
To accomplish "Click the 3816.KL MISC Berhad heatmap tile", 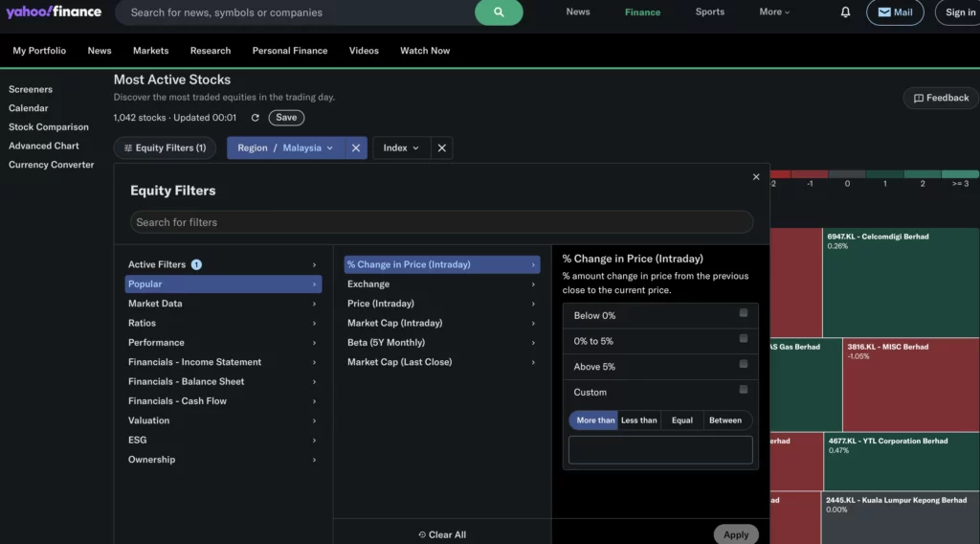I will click(x=911, y=385).
